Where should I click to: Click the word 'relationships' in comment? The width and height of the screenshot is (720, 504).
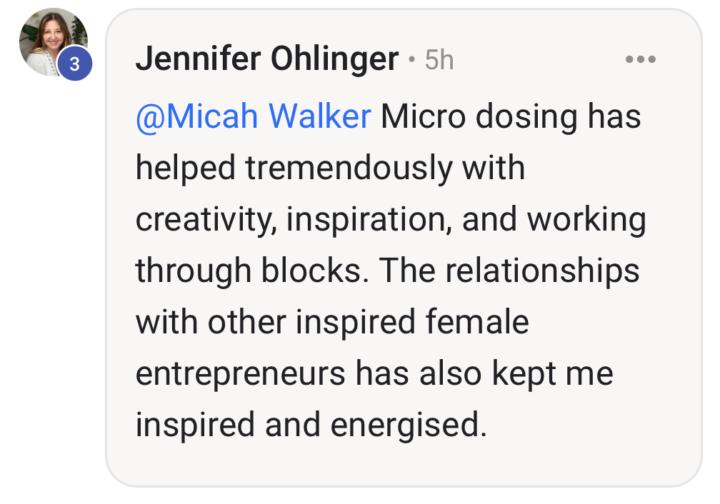pos(542,271)
